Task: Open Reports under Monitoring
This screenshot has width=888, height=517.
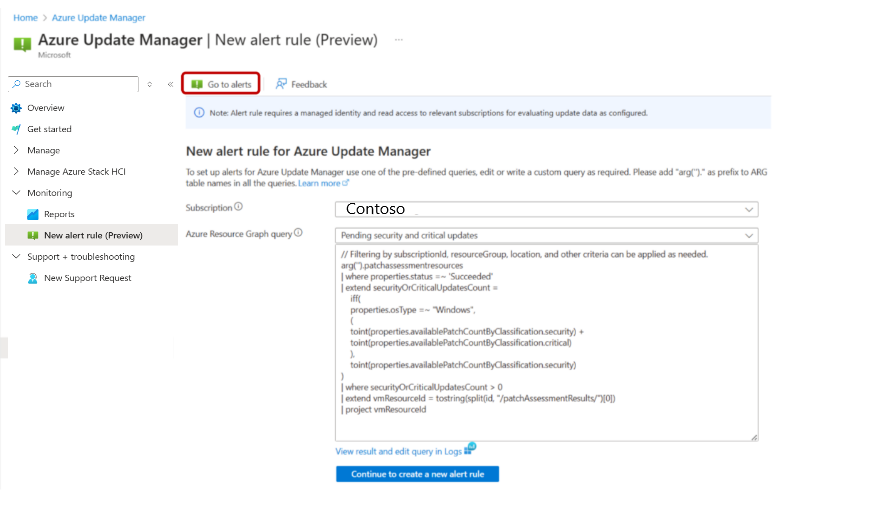Action: pos(59,214)
